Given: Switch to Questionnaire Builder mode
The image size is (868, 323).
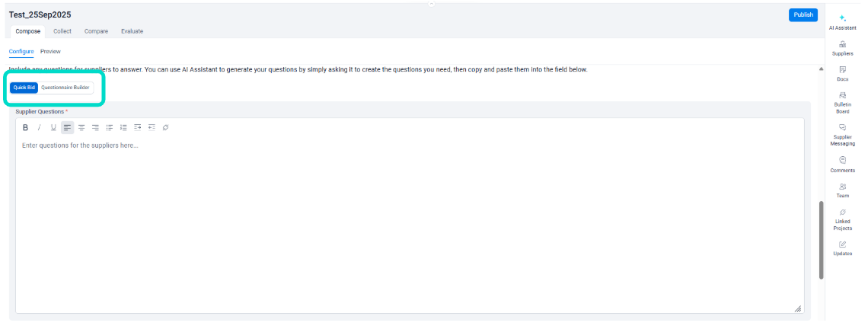Looking at the screenshot, I should pyautogui.click(x=65, y=88).
